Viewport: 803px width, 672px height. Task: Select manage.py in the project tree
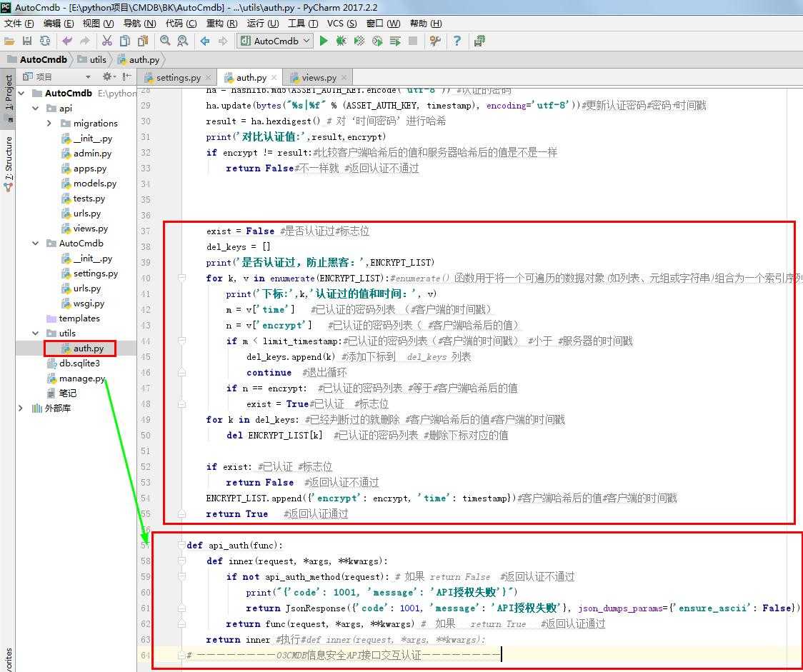click(x=76, y=378)
